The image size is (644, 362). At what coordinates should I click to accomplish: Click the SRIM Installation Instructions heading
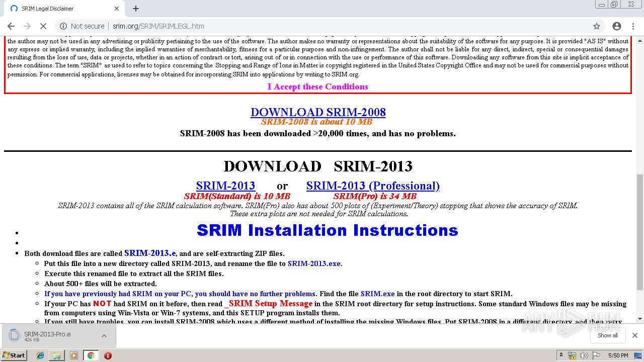pos(328,230)
